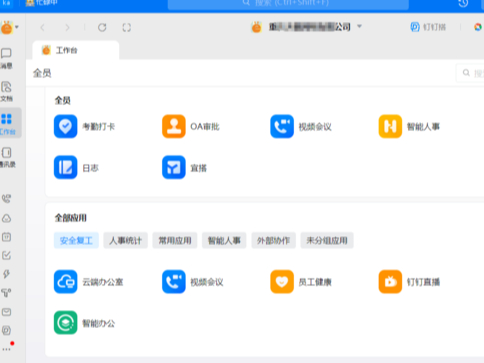Expand the company name dropdown

click(359, 26)
